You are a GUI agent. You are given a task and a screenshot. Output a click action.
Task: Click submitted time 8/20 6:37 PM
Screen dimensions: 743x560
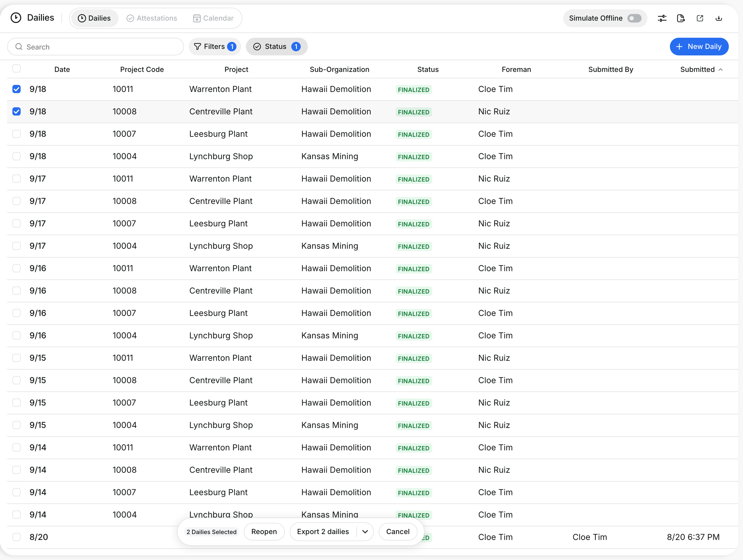(693, 537)
